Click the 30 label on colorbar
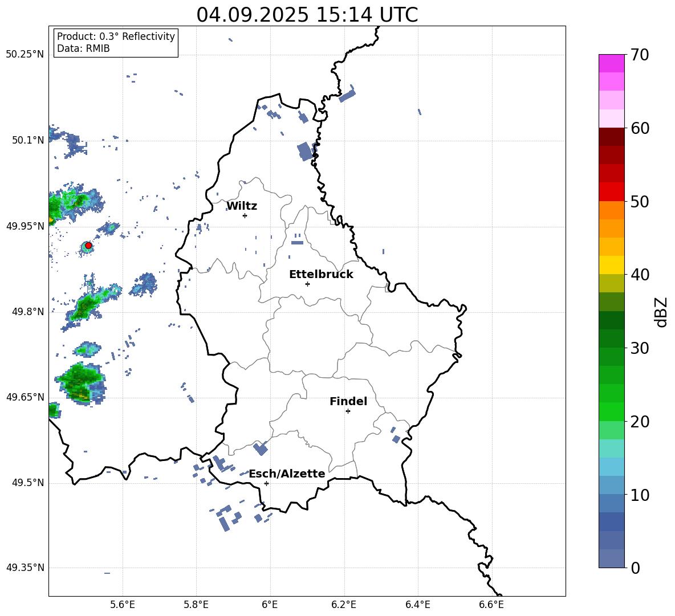675x616 pixels. (x=640, y=348)
